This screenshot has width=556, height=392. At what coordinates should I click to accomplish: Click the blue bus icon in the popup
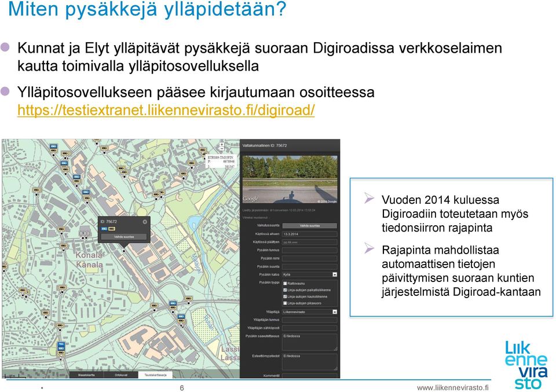tap(105, 229)
